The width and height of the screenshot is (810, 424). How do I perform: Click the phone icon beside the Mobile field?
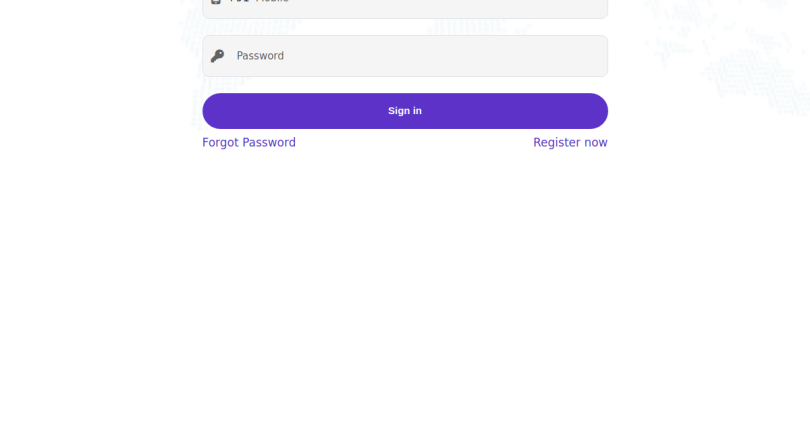pos(216,3)
